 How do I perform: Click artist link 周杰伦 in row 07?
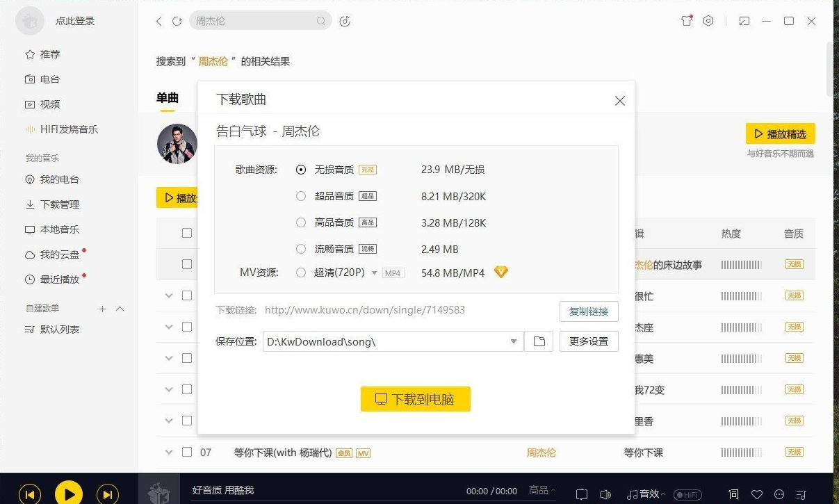point(541,453)
